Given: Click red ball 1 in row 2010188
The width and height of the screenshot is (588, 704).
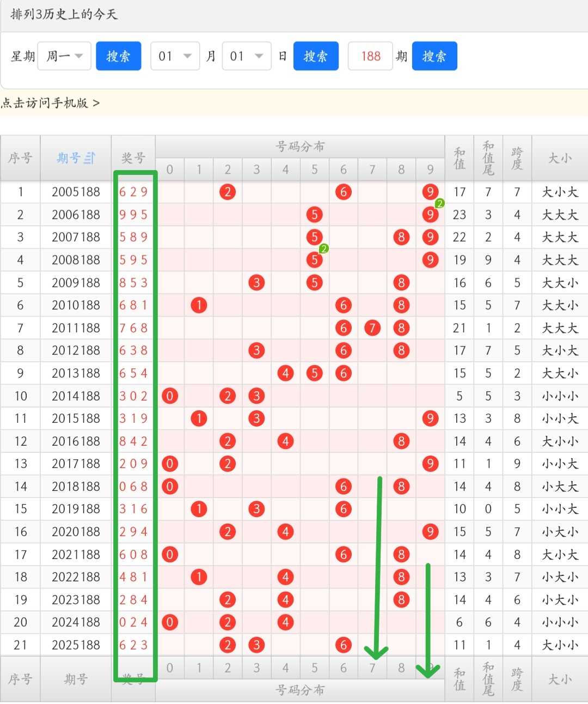Looking at the screenshot, I should tap(199, 305).
